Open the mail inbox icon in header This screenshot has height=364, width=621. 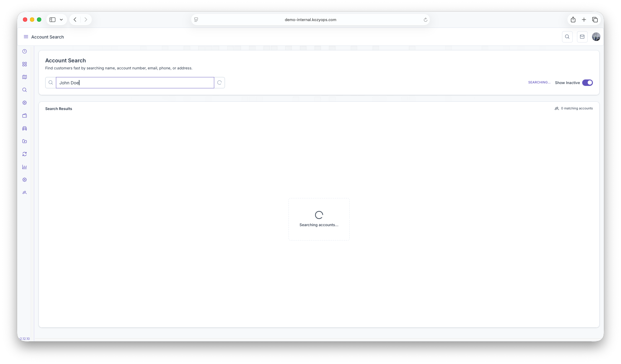click(x=582, y=37)
